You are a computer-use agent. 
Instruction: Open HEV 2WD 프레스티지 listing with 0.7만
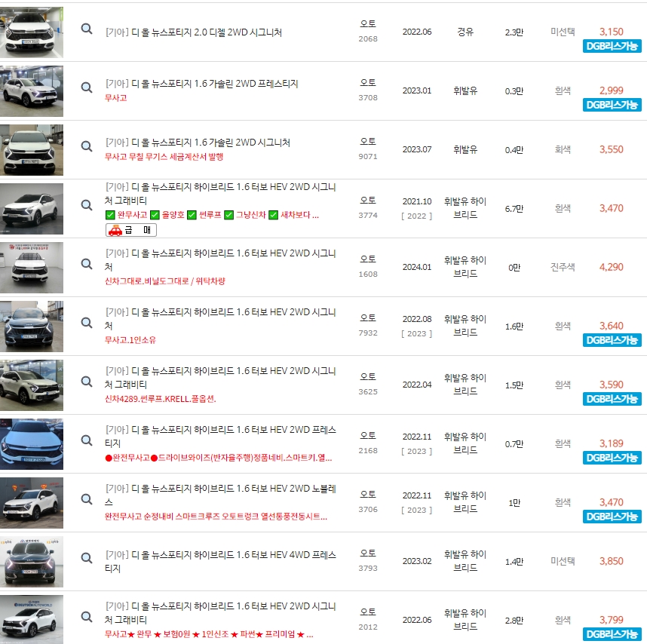pyautogui.click(x=221, y=436)
